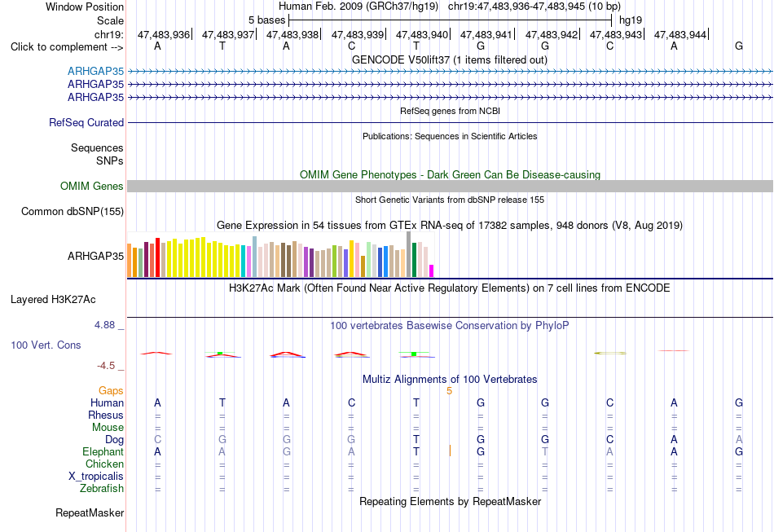Image resolution: width=774 pixels, height=532 pixels.
Task: Click the orange insertion bar in Elephant row
Action: 450,450
